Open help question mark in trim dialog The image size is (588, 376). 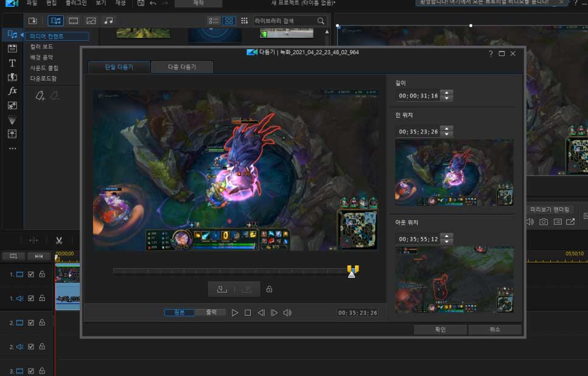tap(491, 54)
